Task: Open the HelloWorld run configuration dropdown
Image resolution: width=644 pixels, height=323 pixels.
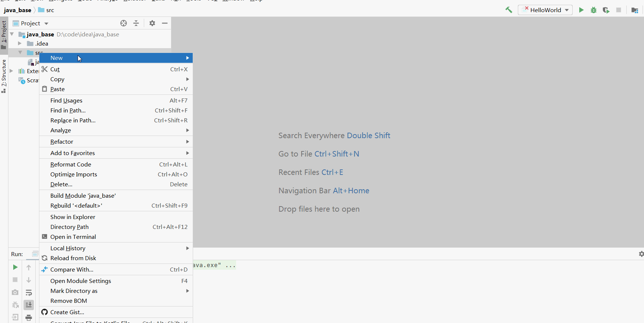Action: (545, 10)
